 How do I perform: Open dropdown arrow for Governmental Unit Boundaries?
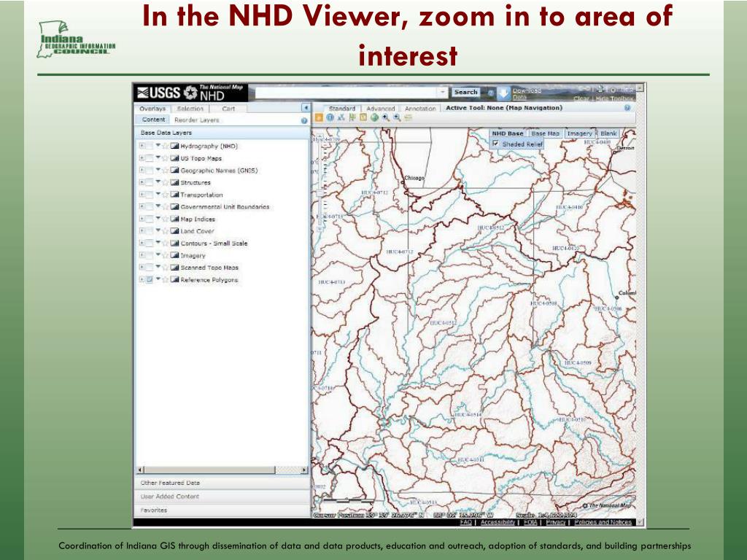click(158, 206)
